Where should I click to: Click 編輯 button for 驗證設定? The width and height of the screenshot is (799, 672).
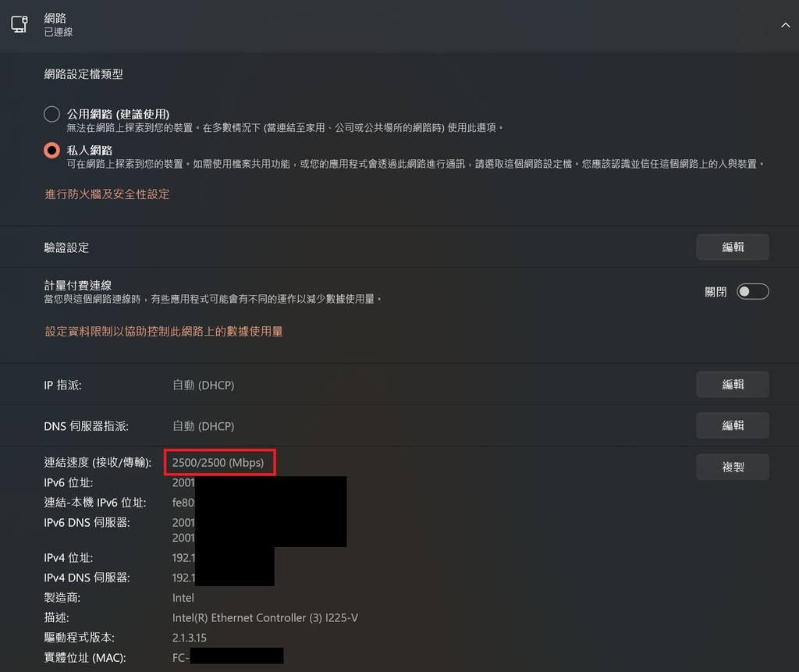[732, 247]
